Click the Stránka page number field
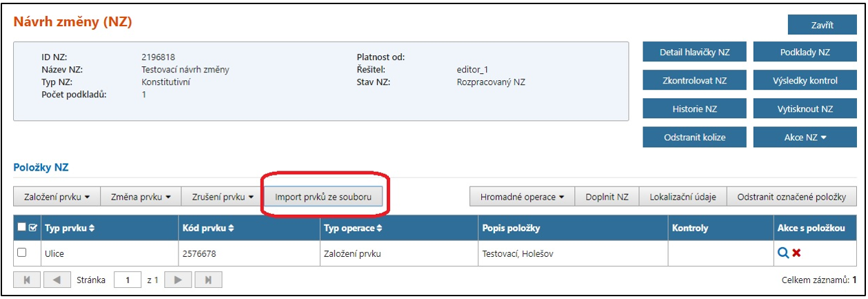 128,280
